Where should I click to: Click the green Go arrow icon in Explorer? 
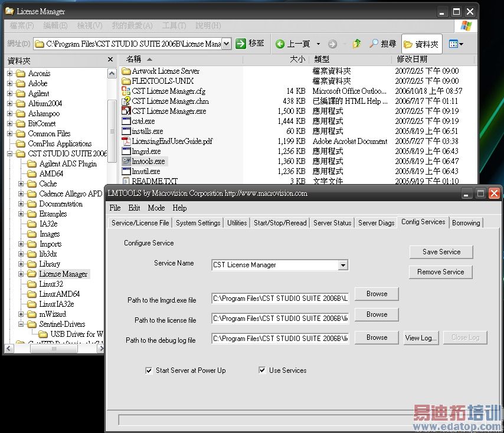coord(240,44)
